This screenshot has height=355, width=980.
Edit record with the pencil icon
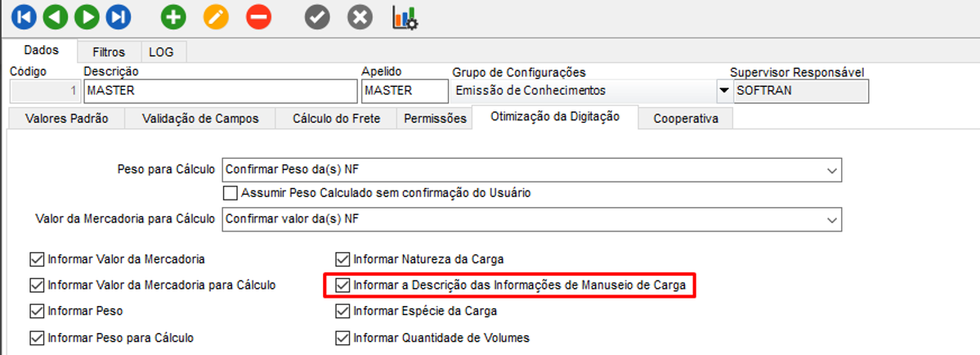[x=216, y=16]
